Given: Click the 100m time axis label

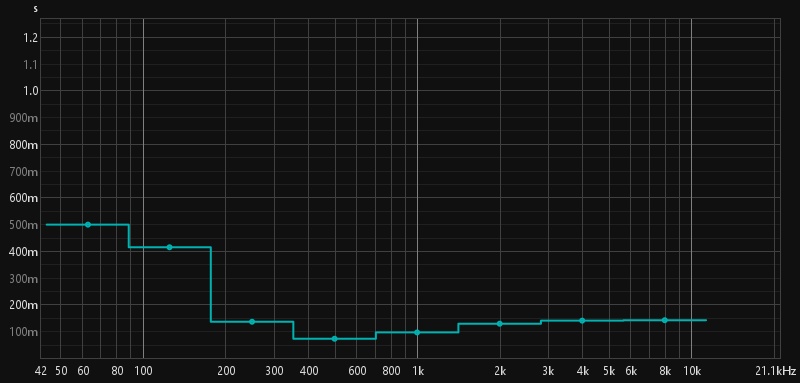Looking at the screenshot, I should click(24, 332).
